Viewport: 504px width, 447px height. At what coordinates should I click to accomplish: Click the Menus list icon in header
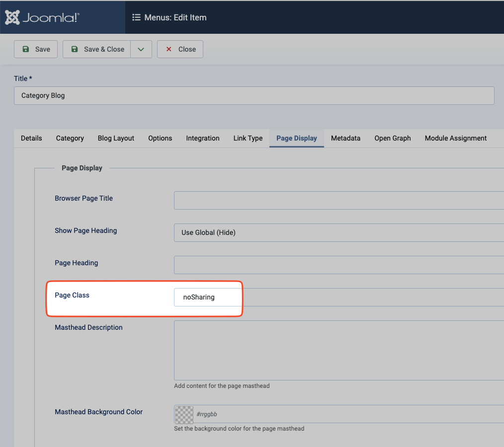click(x=136, y=17)
